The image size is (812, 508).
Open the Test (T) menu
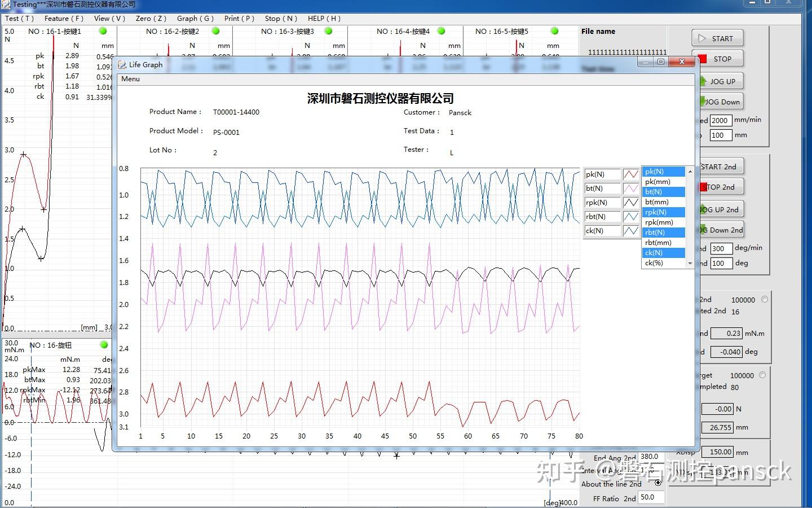click(20, 18)
